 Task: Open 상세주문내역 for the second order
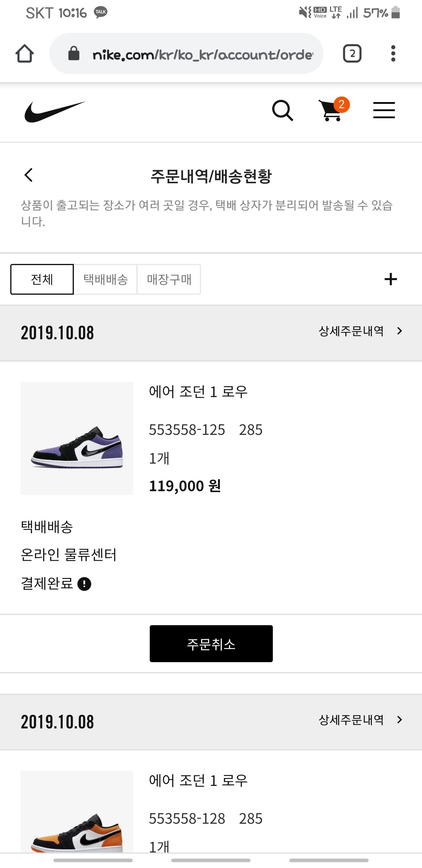[x=360, y=720]
